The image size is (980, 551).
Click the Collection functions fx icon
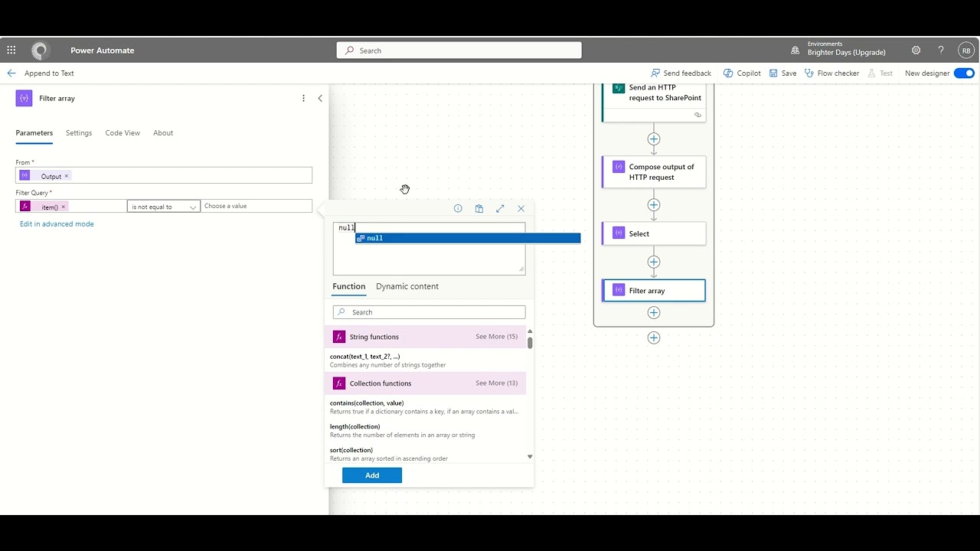point(339,383)
